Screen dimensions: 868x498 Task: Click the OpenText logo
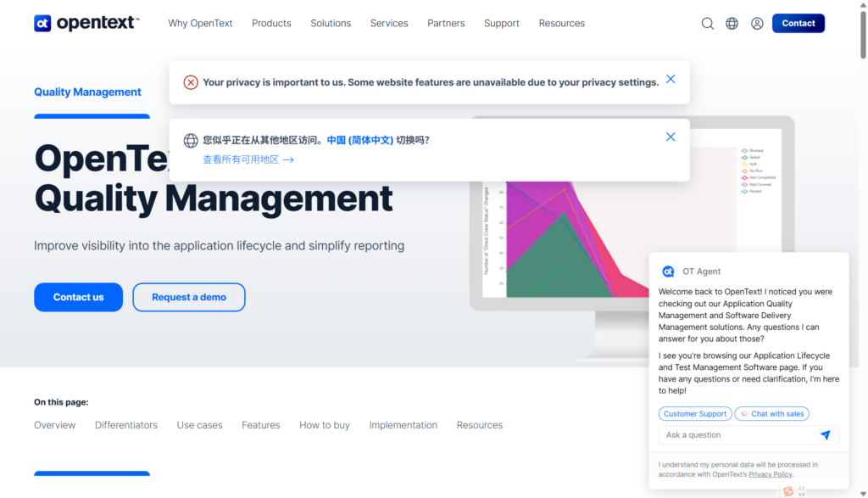(x=87, y=23)
